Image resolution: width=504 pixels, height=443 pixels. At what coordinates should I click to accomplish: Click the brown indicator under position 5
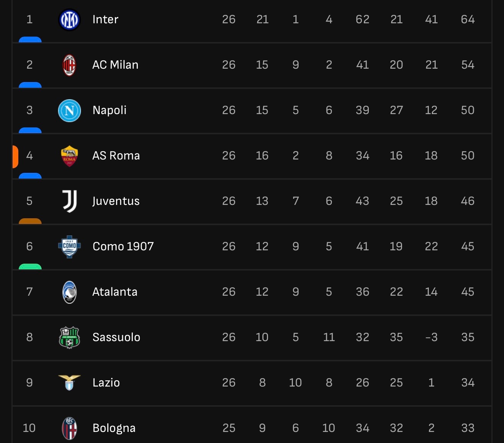pyautogui.click(x=30, y=221)
